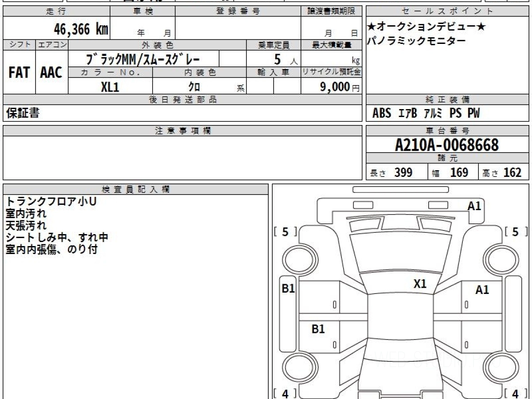Click the 検査員記入欄 header
The image size is (532, 399).
[x=136, y=189]
